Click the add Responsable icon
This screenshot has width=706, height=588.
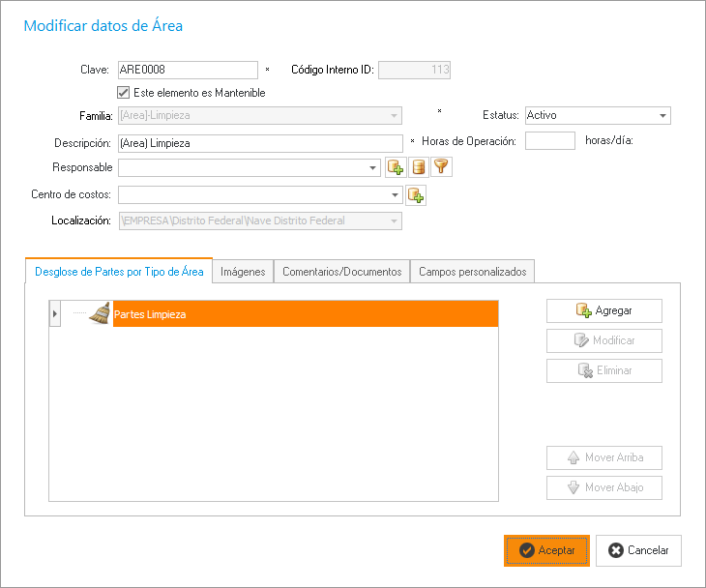(395, 167)
